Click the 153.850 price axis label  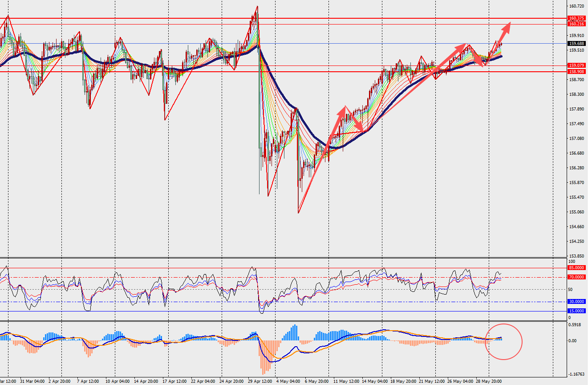click(x=577, y=256)
